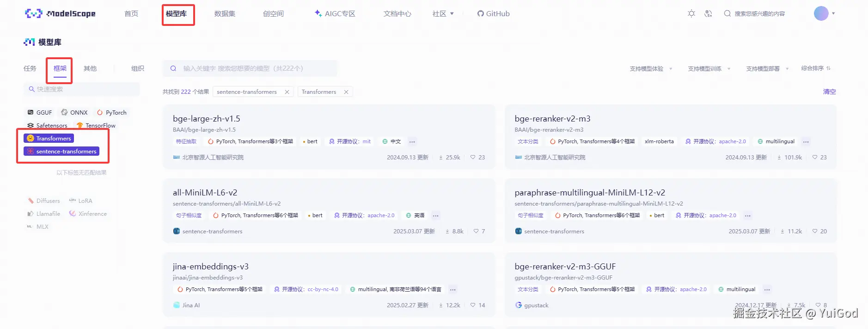
Task: Remove the Transformers filter chip
Action: 346,92
